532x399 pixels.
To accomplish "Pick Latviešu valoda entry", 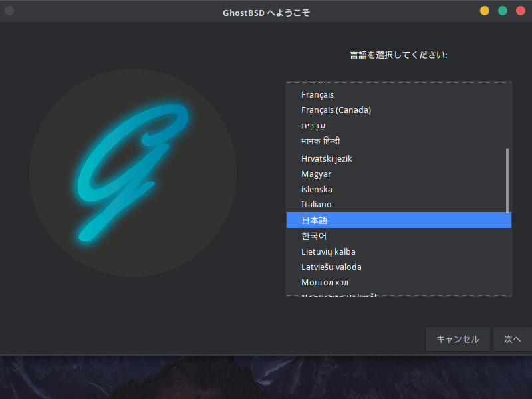I will (398, 267).
